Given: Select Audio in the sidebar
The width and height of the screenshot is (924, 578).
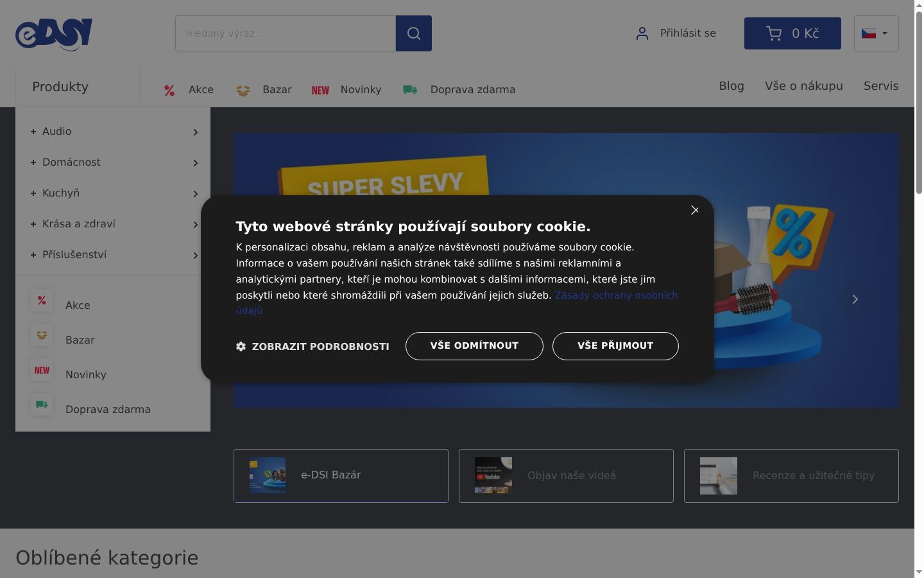Looking at the screenshot, I should (56, 131).
